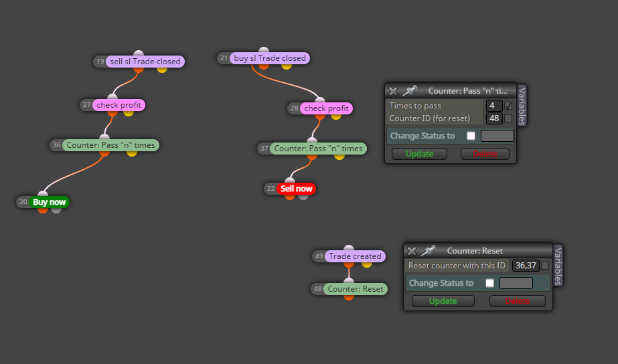618x364 pixels.
Task: Click yellow output port of Counter node 36
Action: (x=132, y=153)
